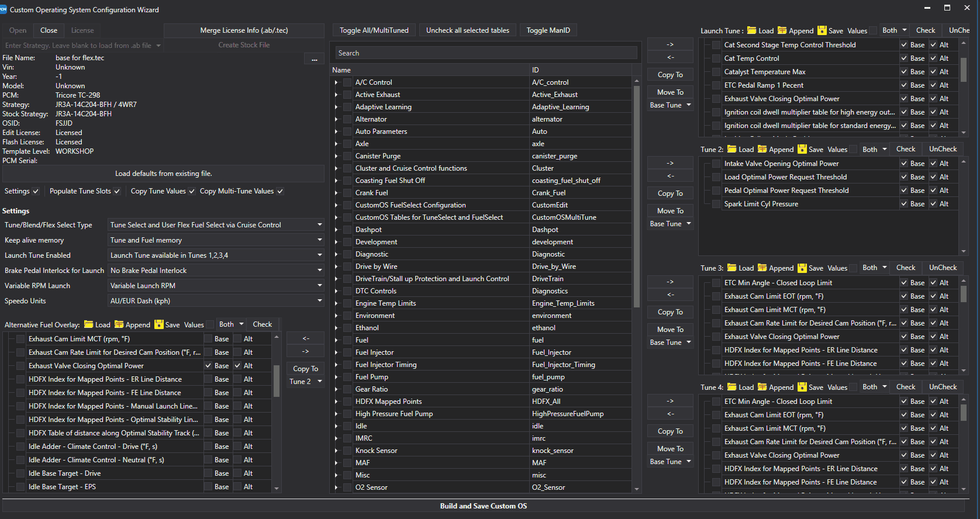
Task: Click the Save disk icon for Launch Tune
Action: 822,30
